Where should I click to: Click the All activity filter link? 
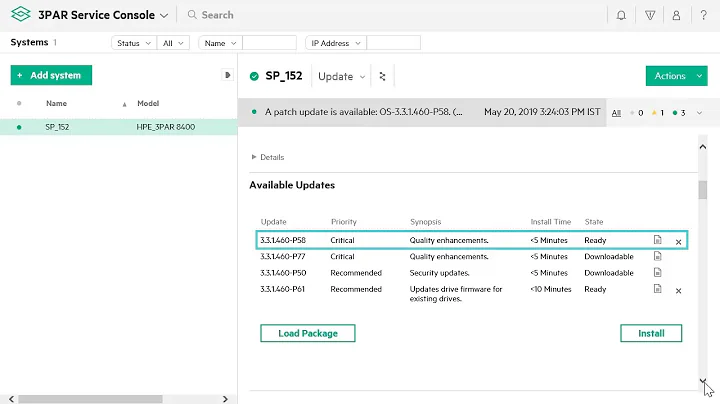[616, 113]
